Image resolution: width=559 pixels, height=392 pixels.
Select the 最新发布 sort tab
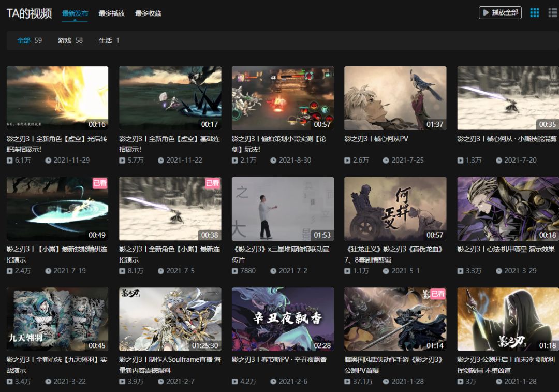tap(75, 13)
